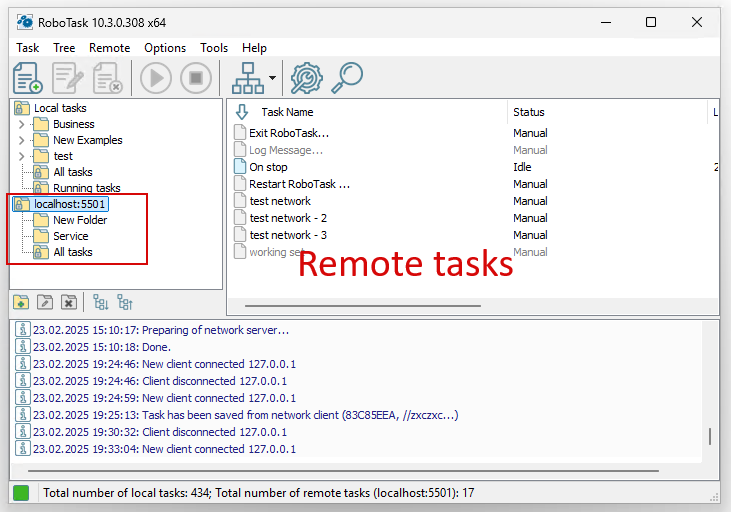Sort by the Task Name column header
Viewport: 731px width, 512px height.
[287, 112]
